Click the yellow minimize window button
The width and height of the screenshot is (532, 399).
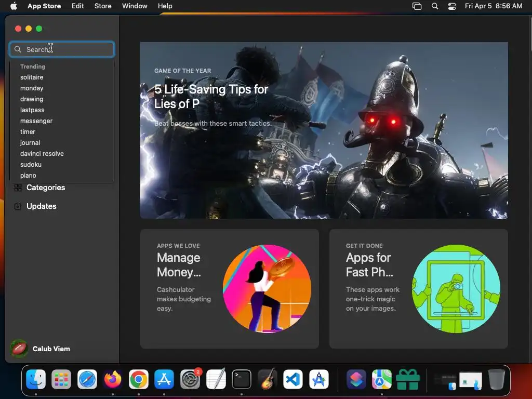coord(29,29)
